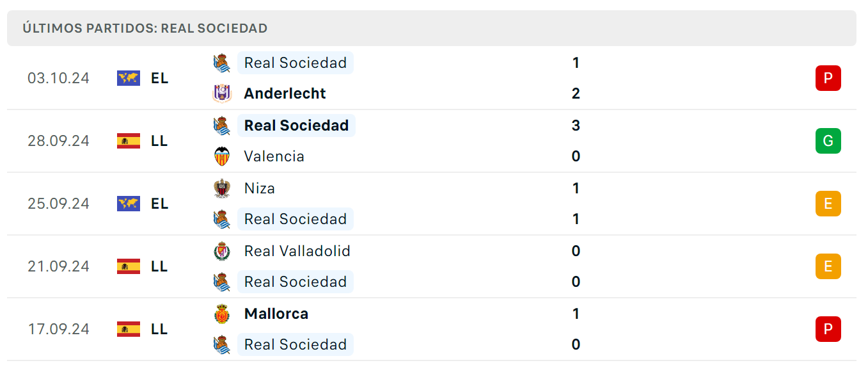Click the orange E badge for Niza match
The width and height of the screenshot is (868, 372).
(x=828, y=204)
